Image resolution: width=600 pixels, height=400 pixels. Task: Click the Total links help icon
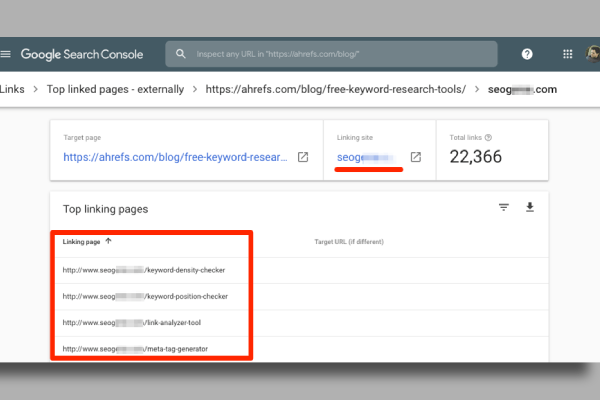(488, 137)
